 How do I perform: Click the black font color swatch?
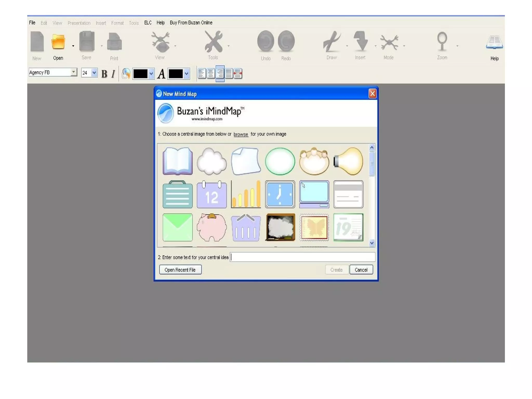click(176, 74)
